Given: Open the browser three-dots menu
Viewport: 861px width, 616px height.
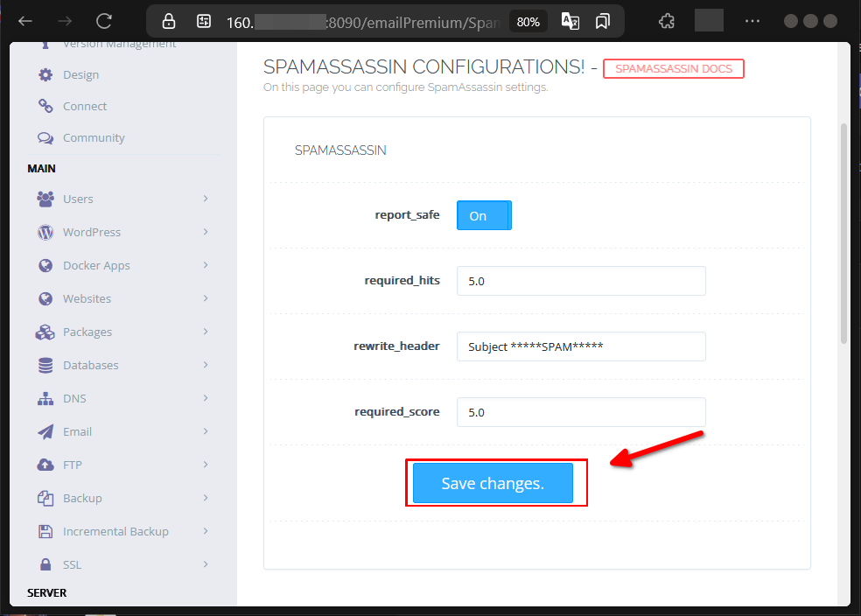Looking at the screenshot, I should 752,21.
